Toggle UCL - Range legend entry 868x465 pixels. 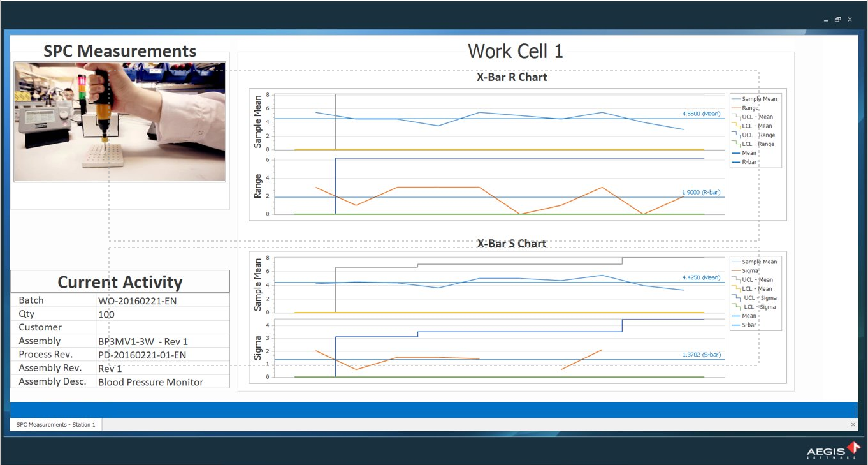pos(758,135)
